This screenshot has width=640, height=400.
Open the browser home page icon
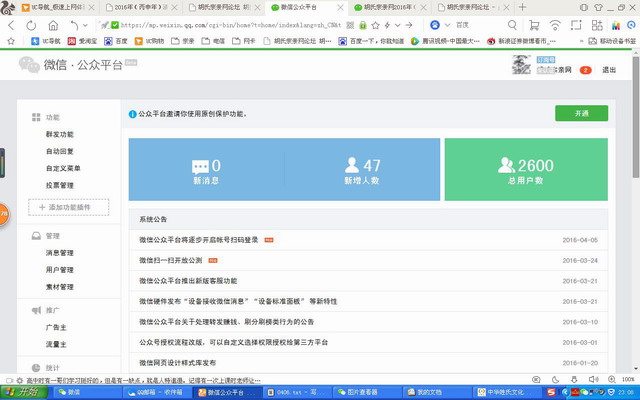(x=53, y=25)
